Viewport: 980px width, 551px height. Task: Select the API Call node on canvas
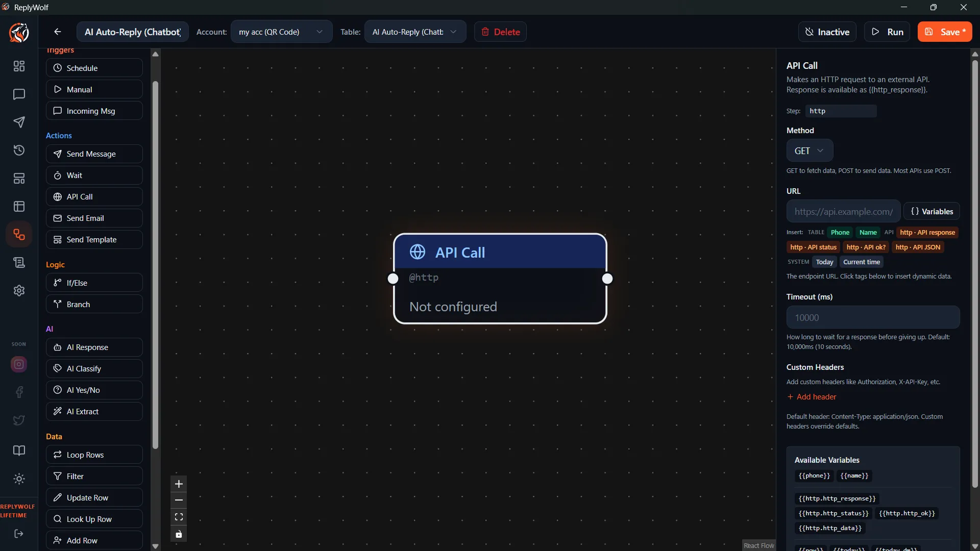tap(500, 279)
